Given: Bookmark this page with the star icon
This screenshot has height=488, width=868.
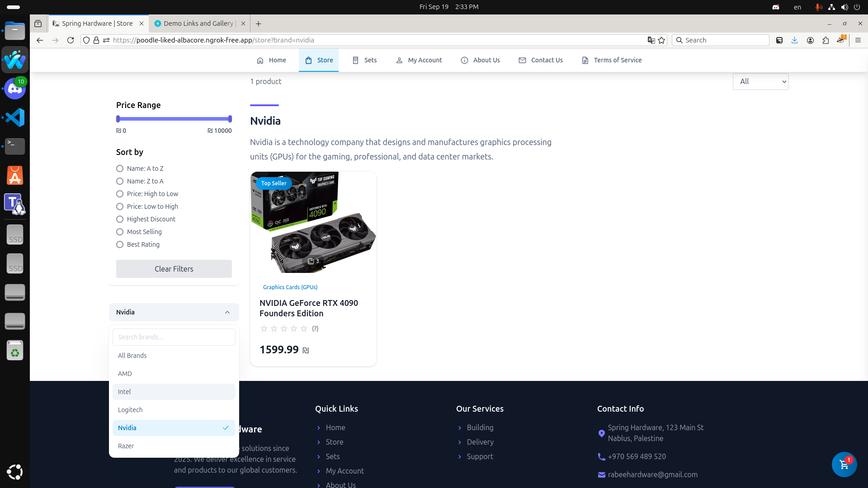Looking at the screenshot, I should pyautogui.click(x=662, y=40).
